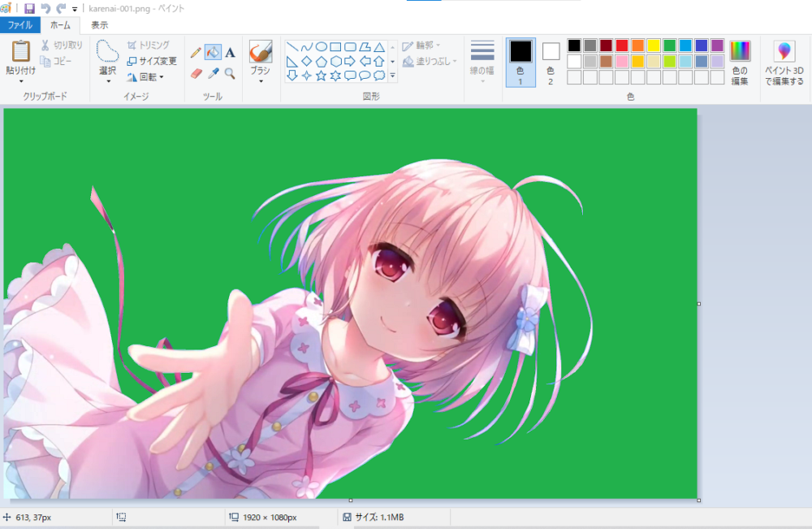812x529 pixels.
Task: Open 色の編集 edit colors dialog
Action: [x=740, y=62]
